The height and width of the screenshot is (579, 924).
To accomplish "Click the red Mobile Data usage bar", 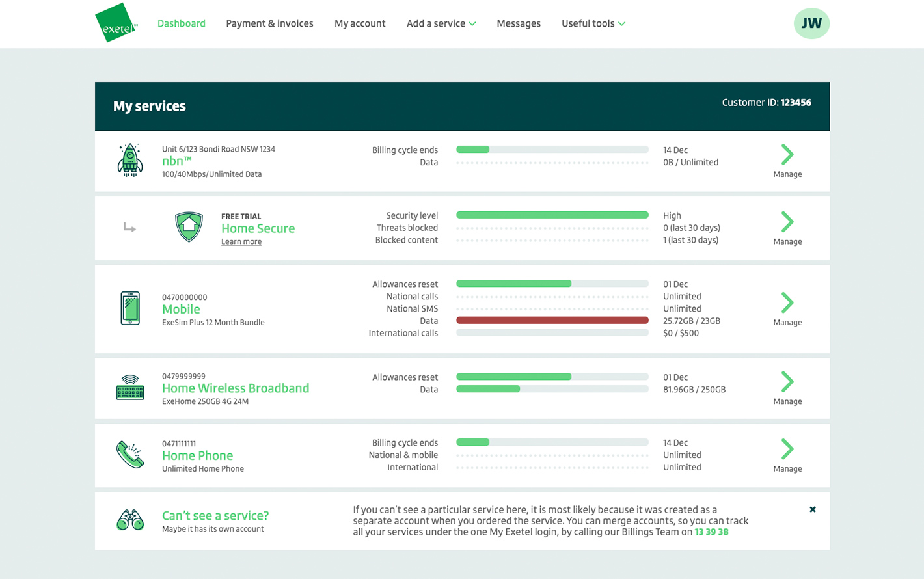I will click(x=552, y=320).
